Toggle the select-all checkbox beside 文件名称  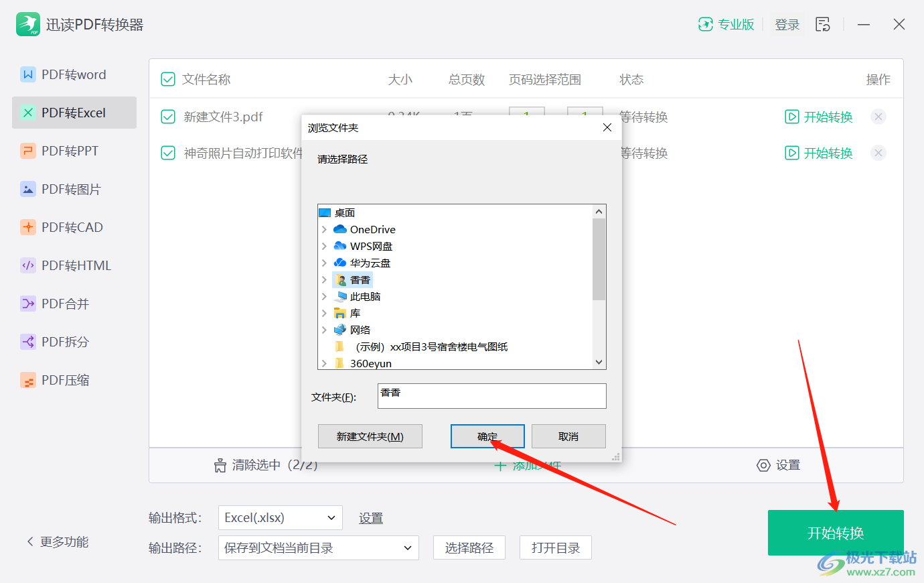(x=168, y=80)
